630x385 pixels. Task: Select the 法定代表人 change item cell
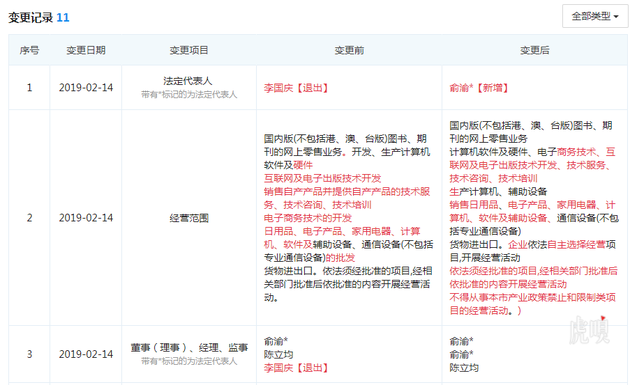pyautogui.click(x=189, y=87)
